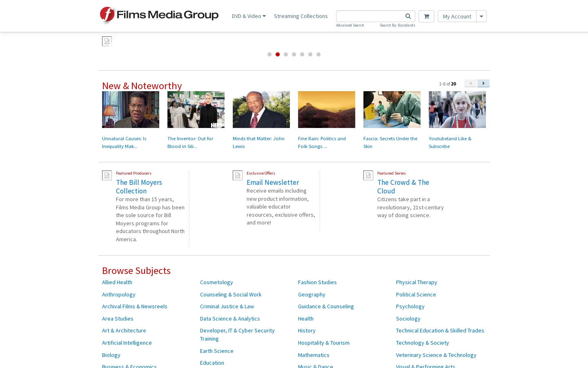Click broken image icon beside Exclusive Offers

(x=238, y=175)
